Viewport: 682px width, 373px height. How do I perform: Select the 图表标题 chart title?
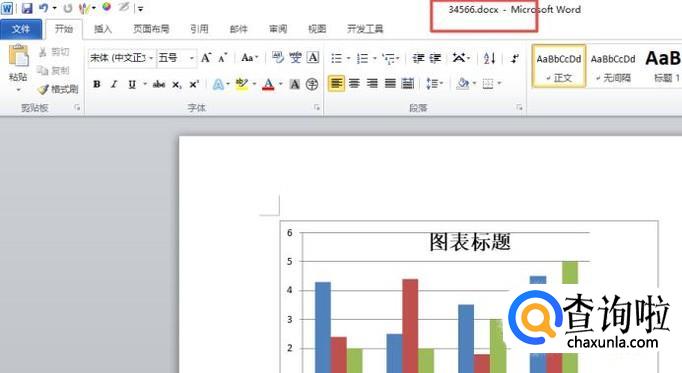coord(470,242)
